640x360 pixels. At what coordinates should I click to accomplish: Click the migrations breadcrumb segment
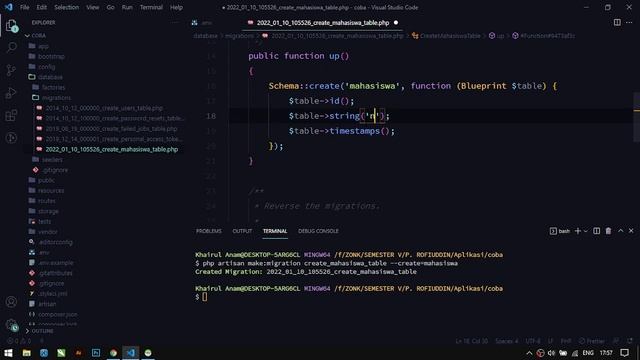239,36
